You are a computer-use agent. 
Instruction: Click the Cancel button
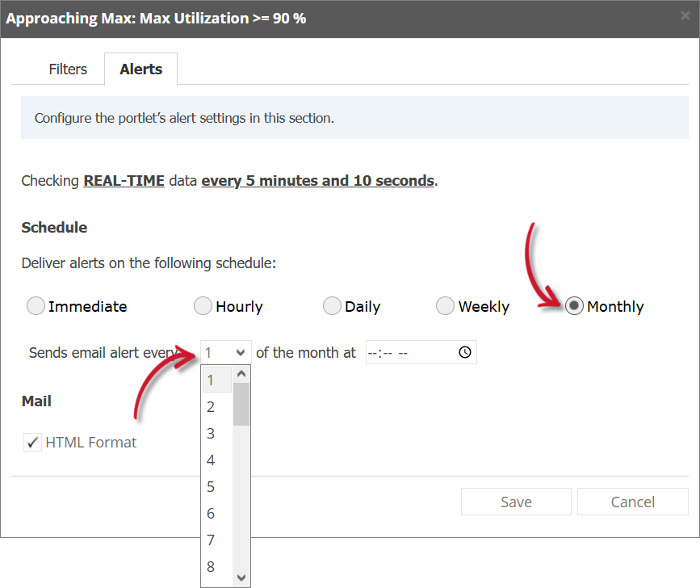[632, 502]
